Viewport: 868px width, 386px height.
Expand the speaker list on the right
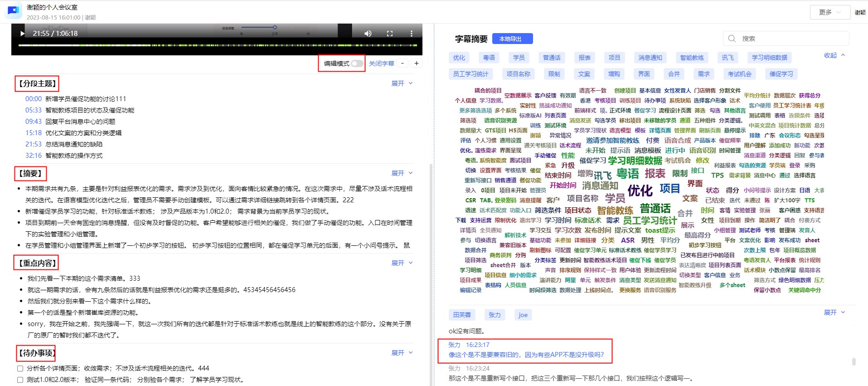[834, 313]
